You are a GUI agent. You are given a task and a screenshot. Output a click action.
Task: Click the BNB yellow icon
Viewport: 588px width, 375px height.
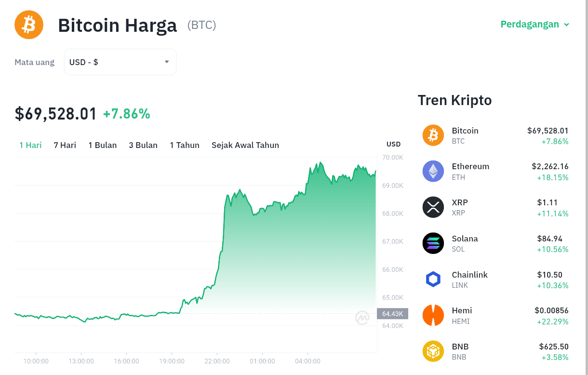pos(433,351)
